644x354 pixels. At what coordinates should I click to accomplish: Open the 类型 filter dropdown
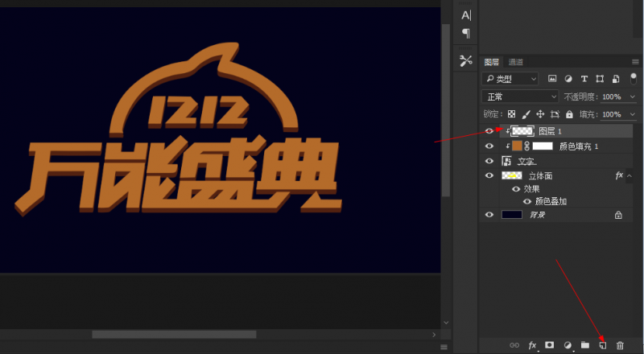click(x=510, y=79)
